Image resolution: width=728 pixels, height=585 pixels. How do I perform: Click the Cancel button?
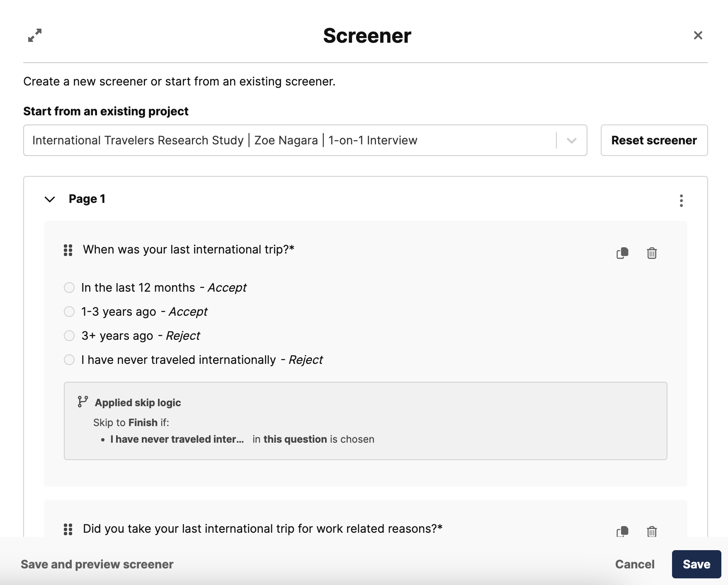click(x=635, y=564)
